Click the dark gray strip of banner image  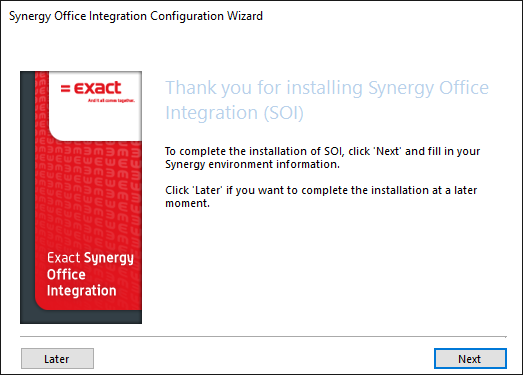tap(27, 197)
